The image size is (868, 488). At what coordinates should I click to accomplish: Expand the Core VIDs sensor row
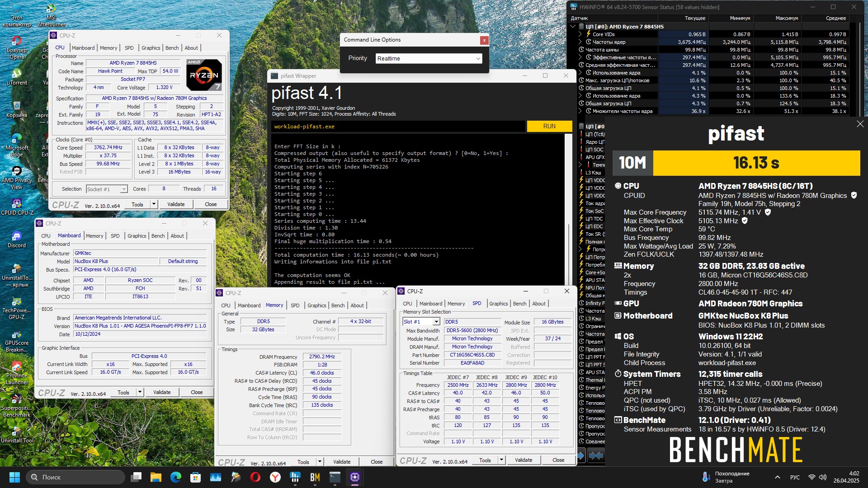(580, 34)
